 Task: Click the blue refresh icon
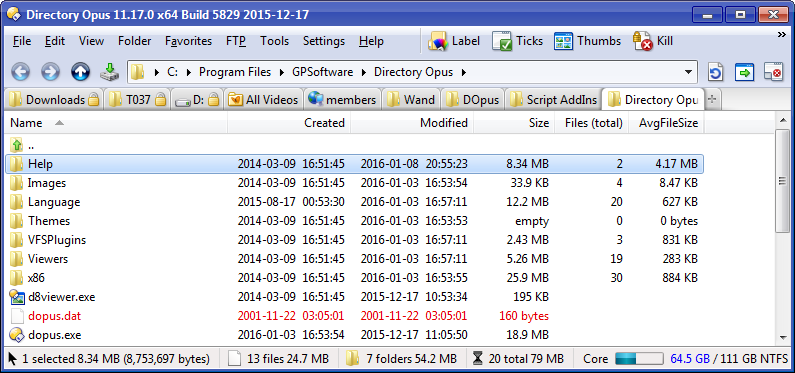point(715,72)
